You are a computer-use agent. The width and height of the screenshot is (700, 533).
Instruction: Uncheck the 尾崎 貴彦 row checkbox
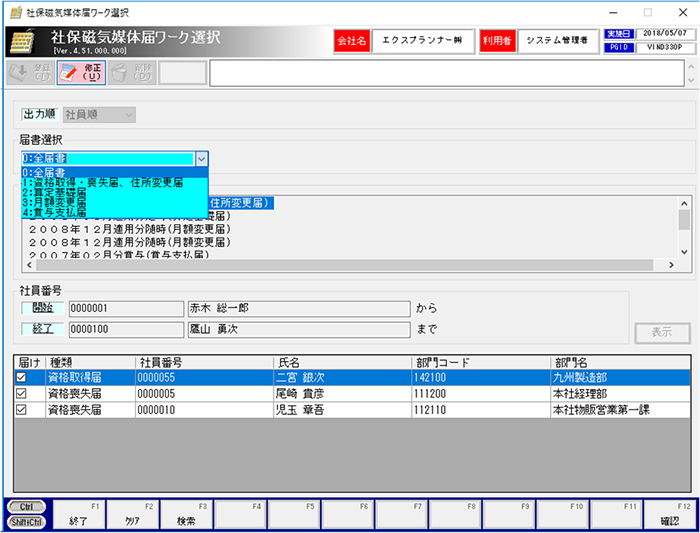pyautogui.click(x=22, y=394)
